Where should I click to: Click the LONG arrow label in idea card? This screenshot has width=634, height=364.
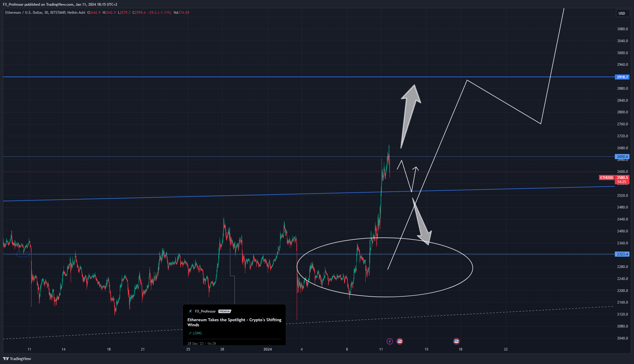pos(195,333)
